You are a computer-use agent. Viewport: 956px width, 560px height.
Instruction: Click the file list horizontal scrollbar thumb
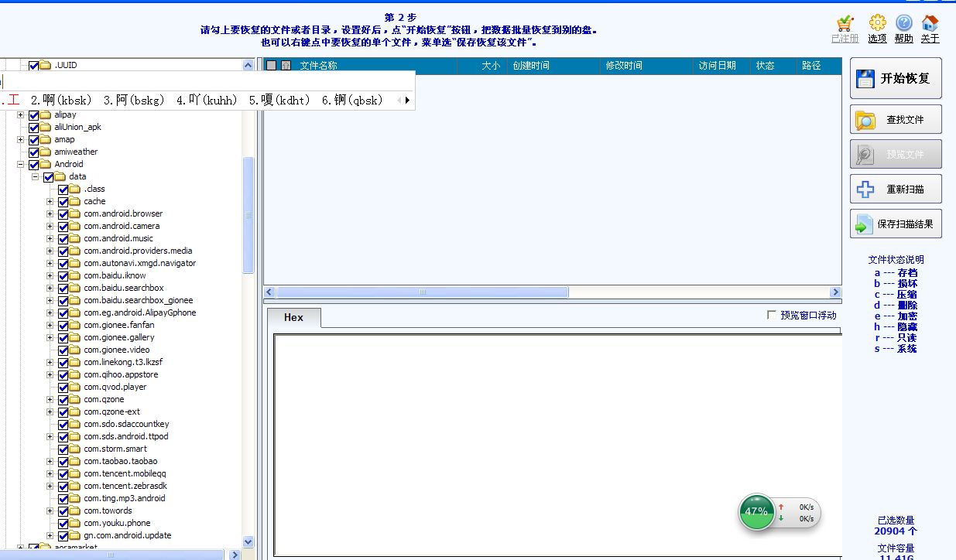(423, 292)
